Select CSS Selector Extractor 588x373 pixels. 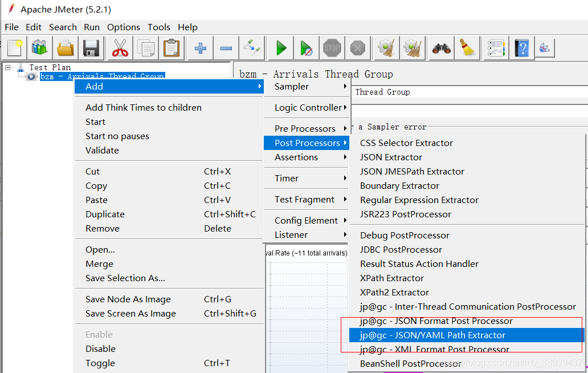(x=467, y=143)
